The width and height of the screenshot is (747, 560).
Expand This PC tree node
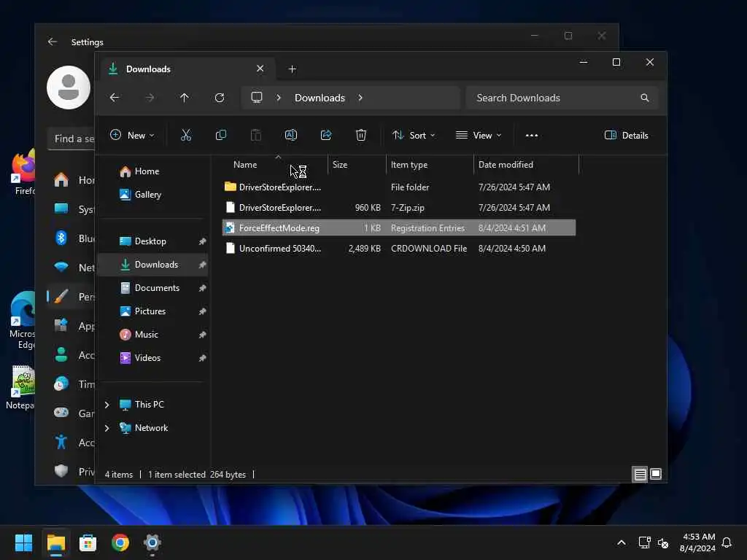(x=107, y=405)
